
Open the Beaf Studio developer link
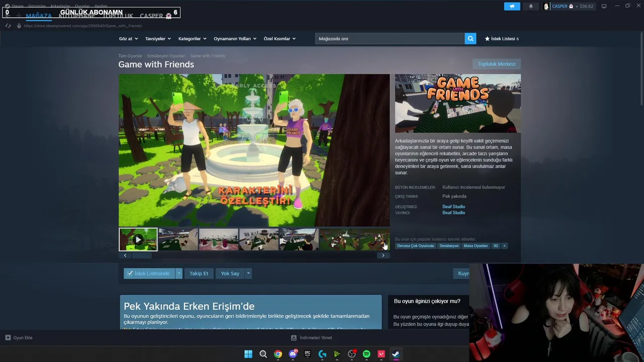453,207
